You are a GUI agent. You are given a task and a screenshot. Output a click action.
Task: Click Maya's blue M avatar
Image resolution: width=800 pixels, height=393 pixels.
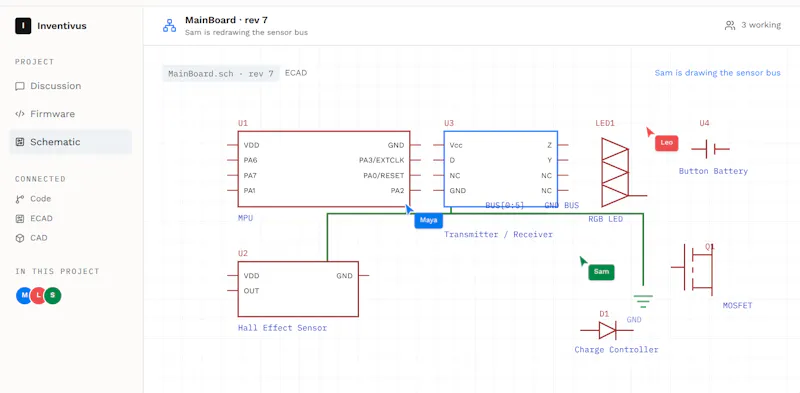point(24,296)
